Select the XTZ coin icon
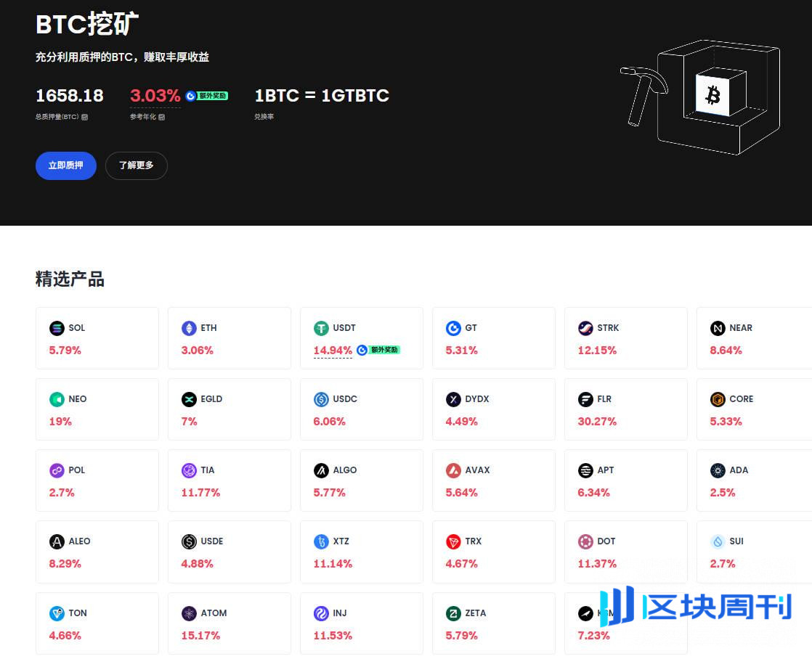 [x=321, y=541]
